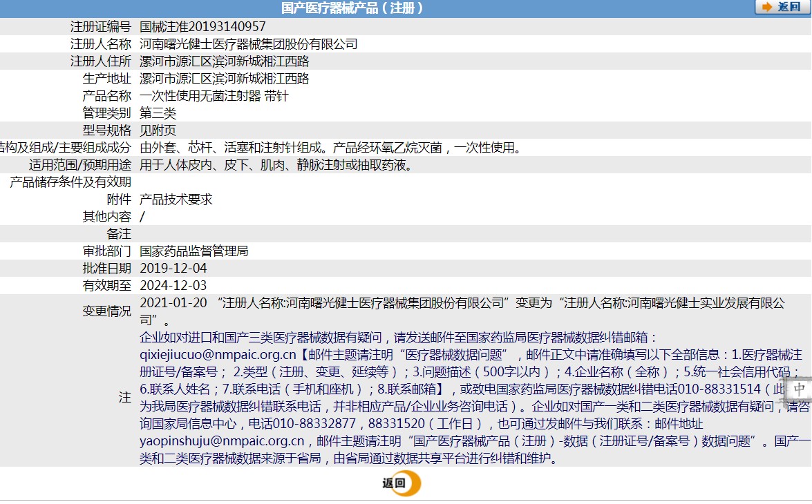Click the email yaopinshuju@nmpaic.org.cn
This screenshot has height=504, width=812.
[x=222, y=441]
